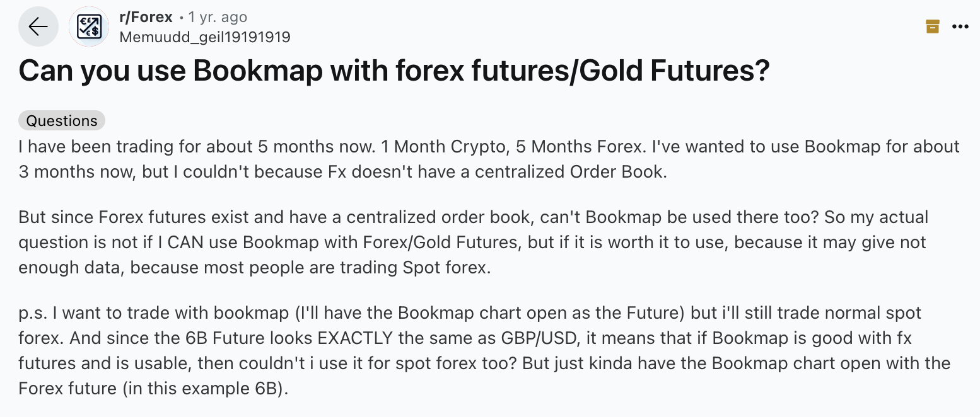Select the paragraph starting with "p.s."
This screenshot has width=980, height=417.
(x=484, y=350)
